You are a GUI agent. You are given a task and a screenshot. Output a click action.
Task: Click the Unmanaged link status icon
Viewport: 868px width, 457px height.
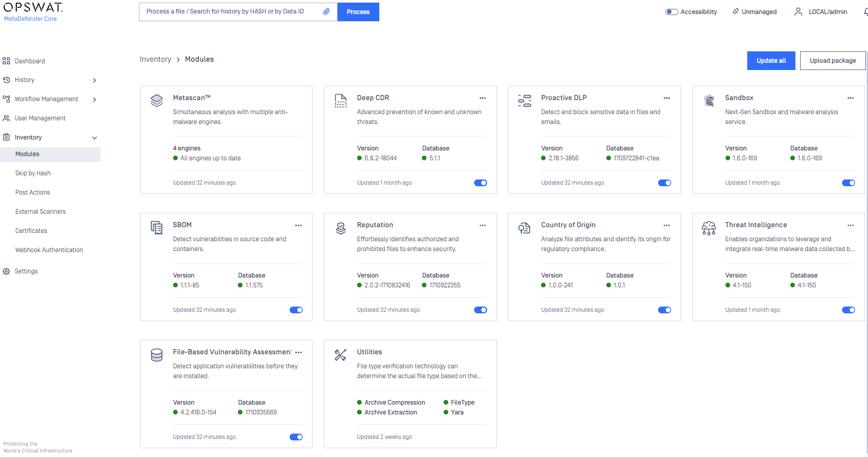point(735,11)
